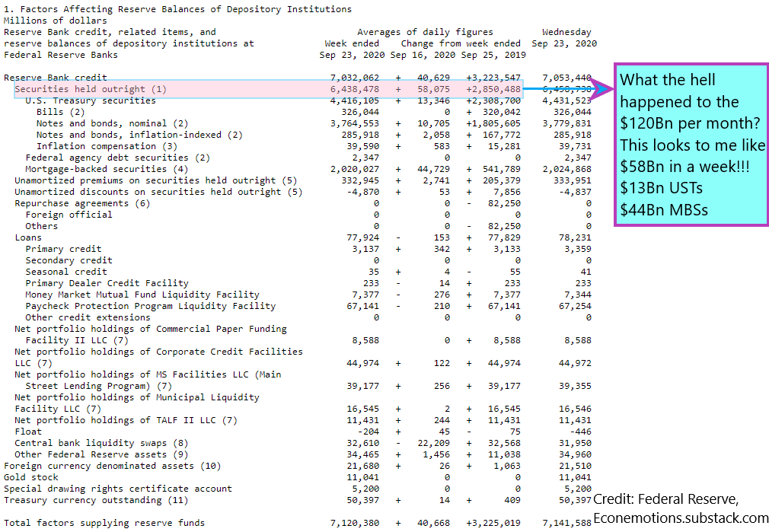Viewport: 769px width, 532px height.
Task: Click the 'Foreign official' row label
Action: pos(69,215)
